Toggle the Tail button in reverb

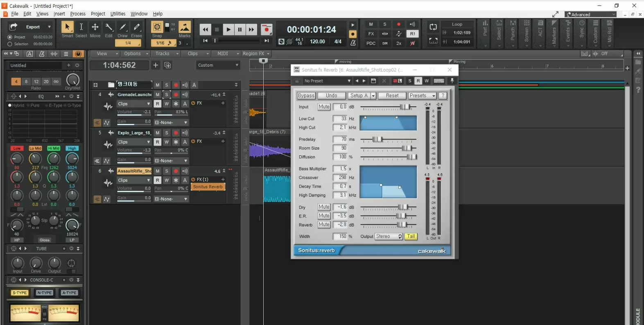pos(411,236)
